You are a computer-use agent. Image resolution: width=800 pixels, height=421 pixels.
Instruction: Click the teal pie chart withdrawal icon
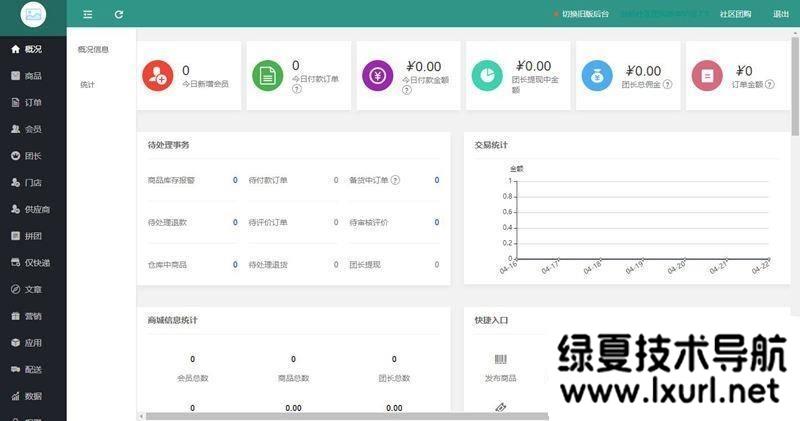pyautogui.click(x=487, y=75)
